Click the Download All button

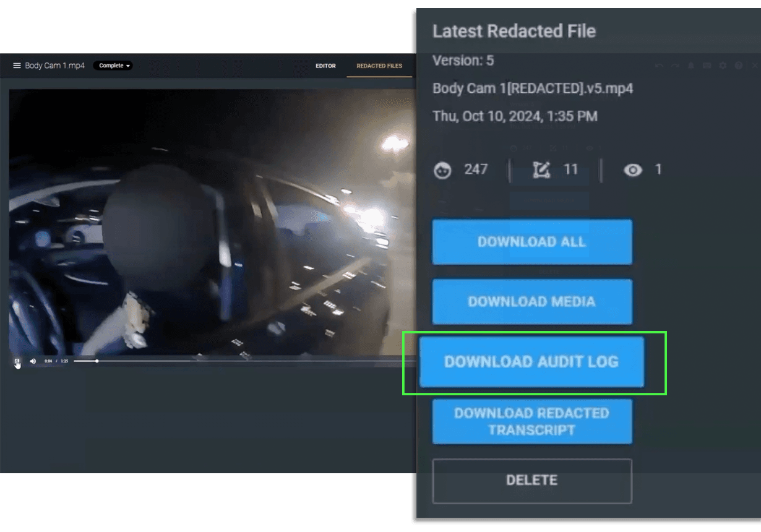(531, 242)
